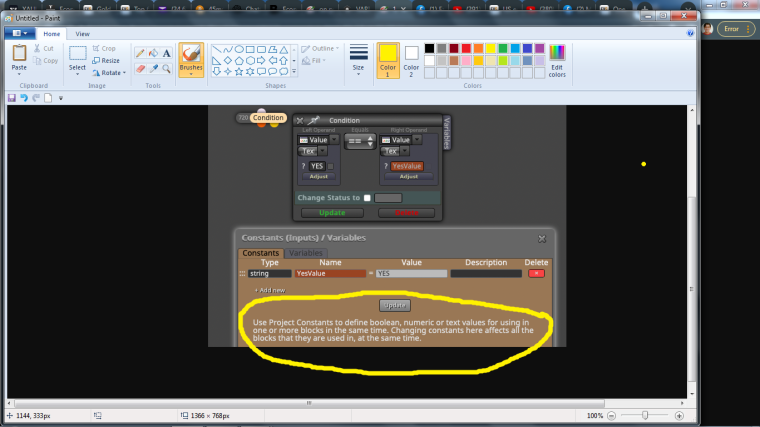
Task: Select the Magnifier tool
Action: 166,68
